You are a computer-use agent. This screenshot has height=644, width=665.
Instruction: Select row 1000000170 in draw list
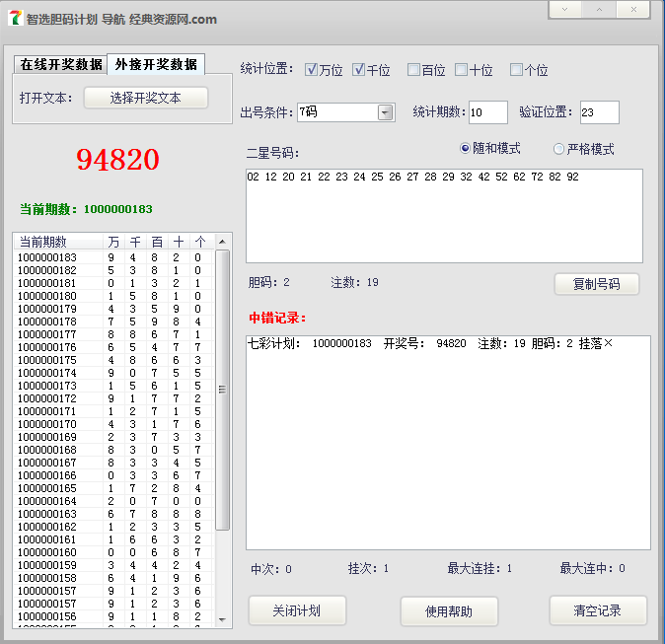click(113, 424)
